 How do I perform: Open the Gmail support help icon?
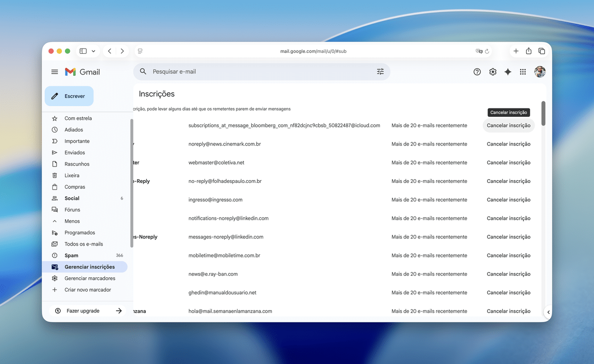(477, 72)
